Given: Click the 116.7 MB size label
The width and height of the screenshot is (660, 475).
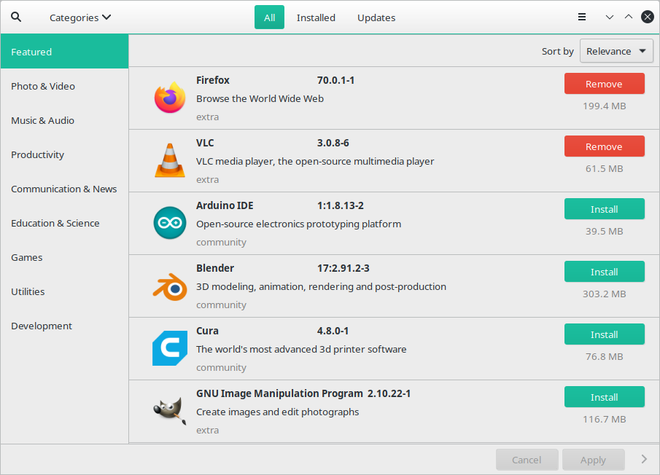Looking at the screenshot, I should pyautogui.click(x=604, y=419).
